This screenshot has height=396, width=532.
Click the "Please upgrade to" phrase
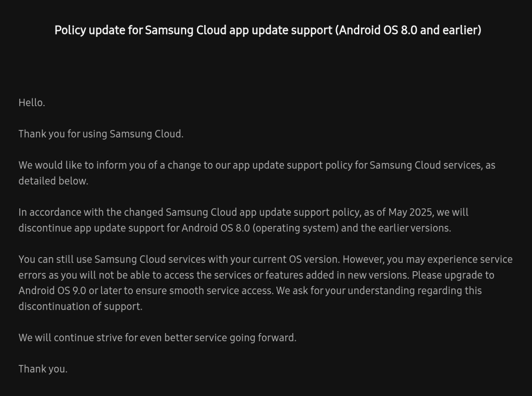click(x=453, y=275)
